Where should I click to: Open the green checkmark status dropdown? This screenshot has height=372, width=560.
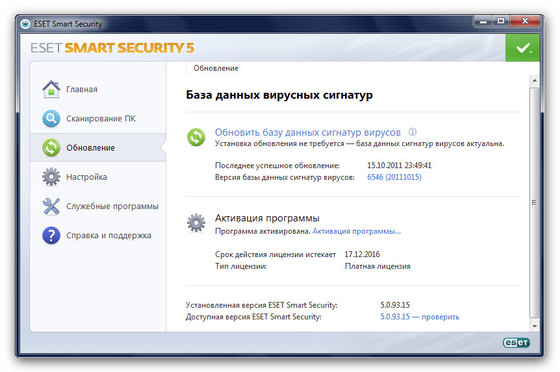[x=522, y=48]
